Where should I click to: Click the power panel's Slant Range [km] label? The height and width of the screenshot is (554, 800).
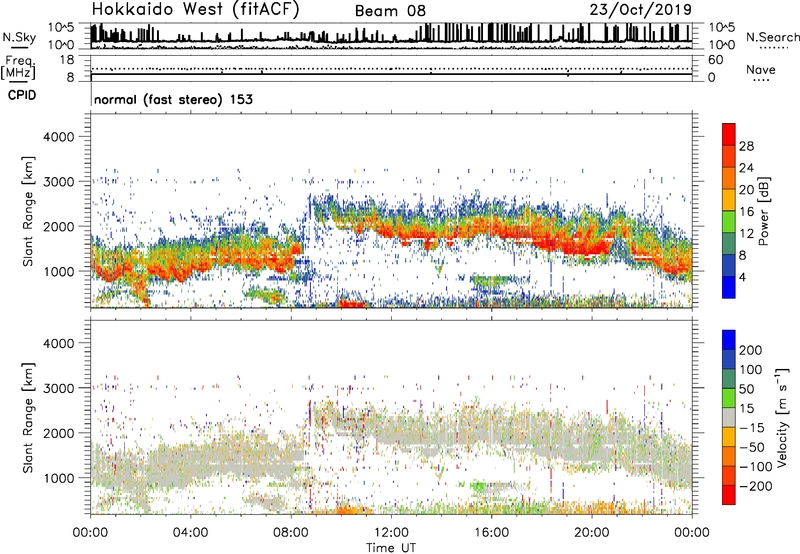coord(28,211)
